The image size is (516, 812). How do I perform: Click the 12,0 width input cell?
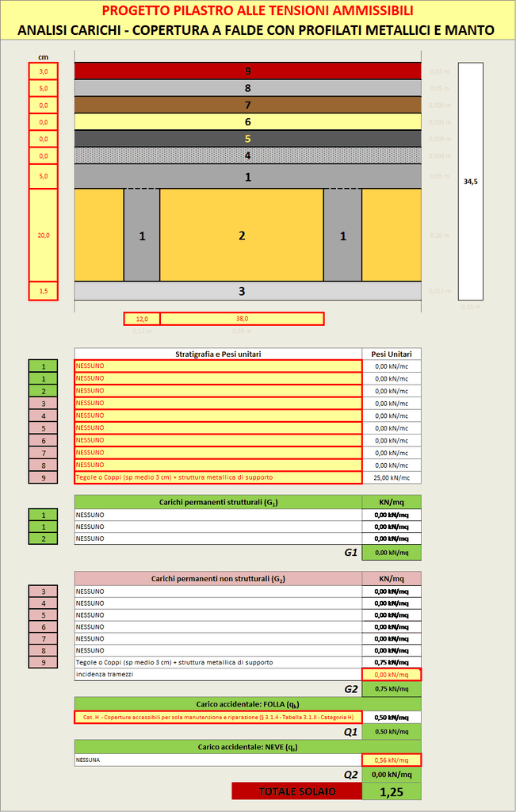pyautogui.click(x=142, y=319)
